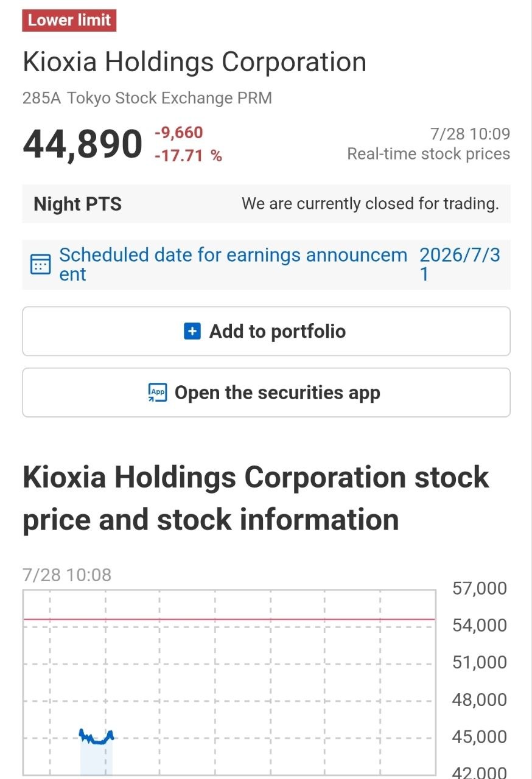Click the calendar icon beside earnings announcement
The height and width of the screenshot is (779, 532).
40,264
